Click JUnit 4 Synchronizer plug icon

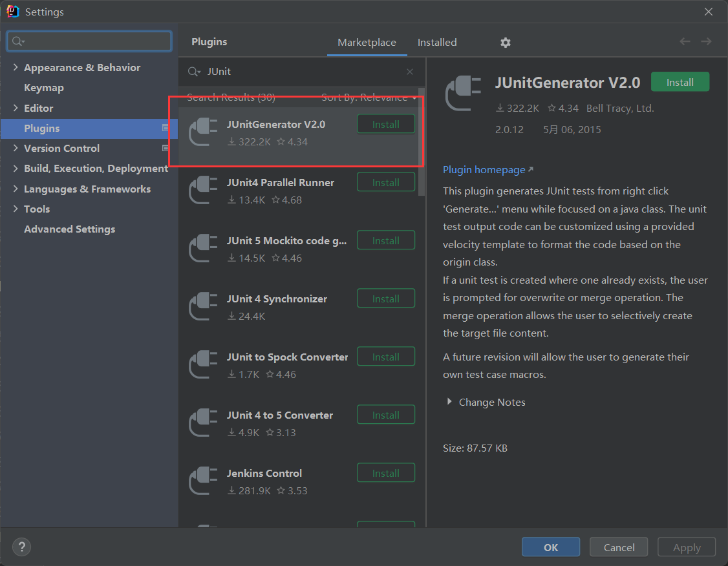[204, 306]
